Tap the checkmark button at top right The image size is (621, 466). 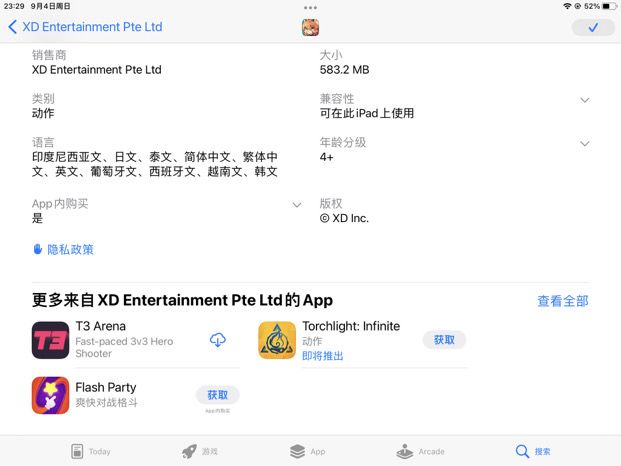[x=593, y=27]
